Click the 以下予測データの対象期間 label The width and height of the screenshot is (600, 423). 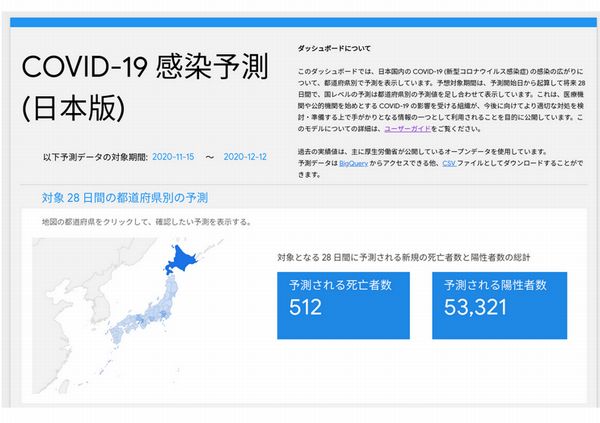point(96,157)
